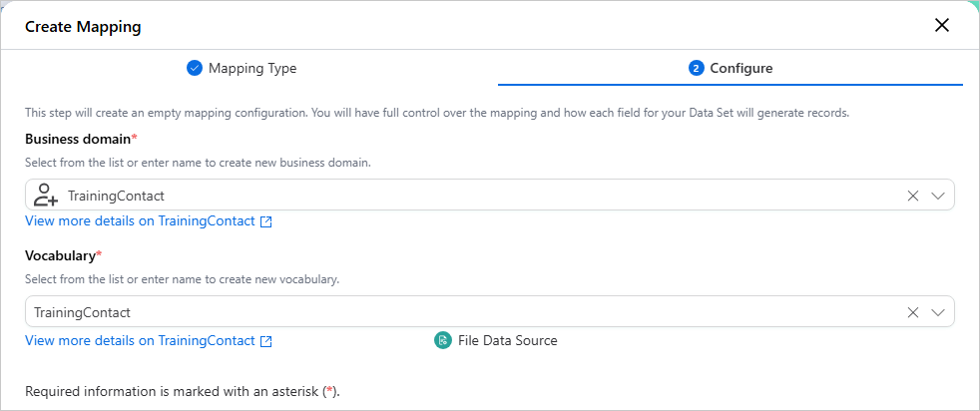Clear the Vocabulary selection
This screenshot has height=411, width=980.
pyautogui.click(x=913, y=312)
